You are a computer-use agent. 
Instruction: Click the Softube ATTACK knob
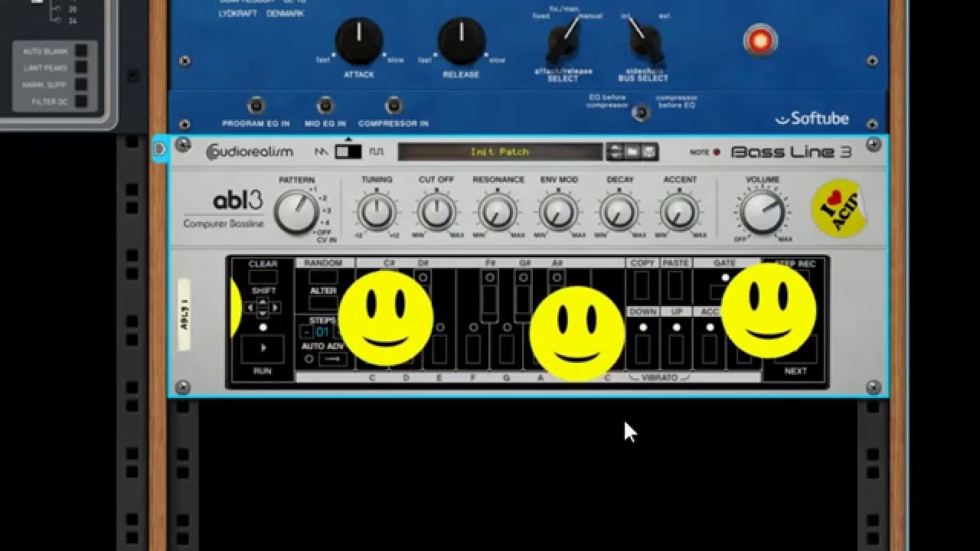pos(359,42)
